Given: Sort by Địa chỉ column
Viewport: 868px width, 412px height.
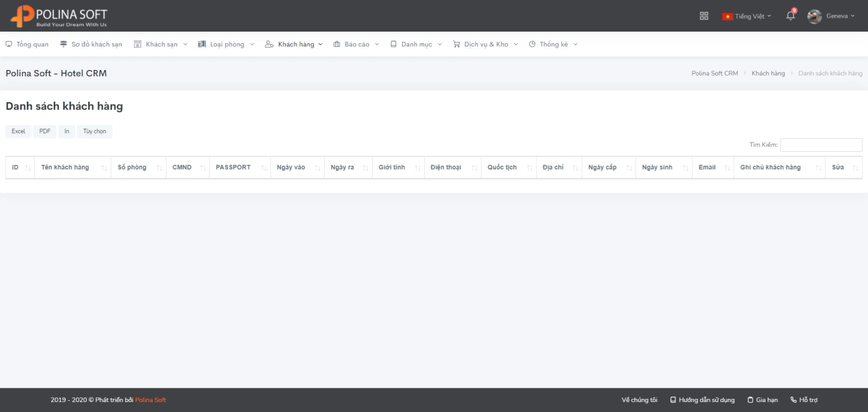Looking at the screenshot, I should point(559,167).
